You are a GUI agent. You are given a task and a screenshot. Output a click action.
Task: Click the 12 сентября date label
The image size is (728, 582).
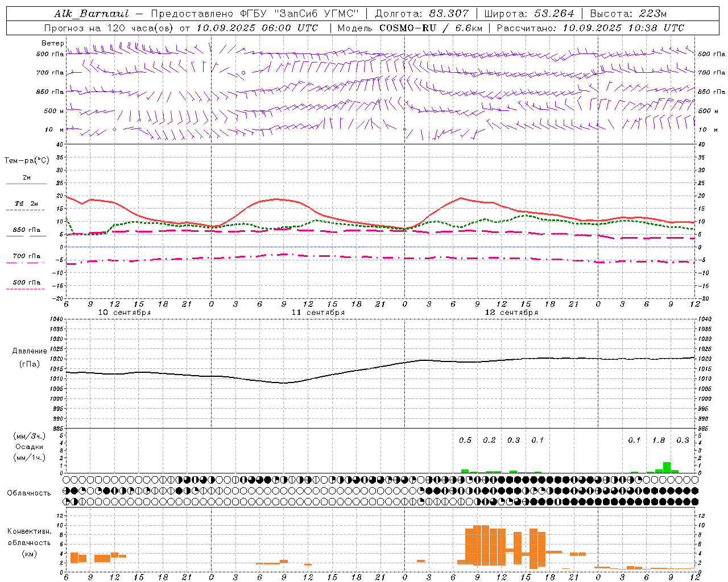(x=511, y=313)
